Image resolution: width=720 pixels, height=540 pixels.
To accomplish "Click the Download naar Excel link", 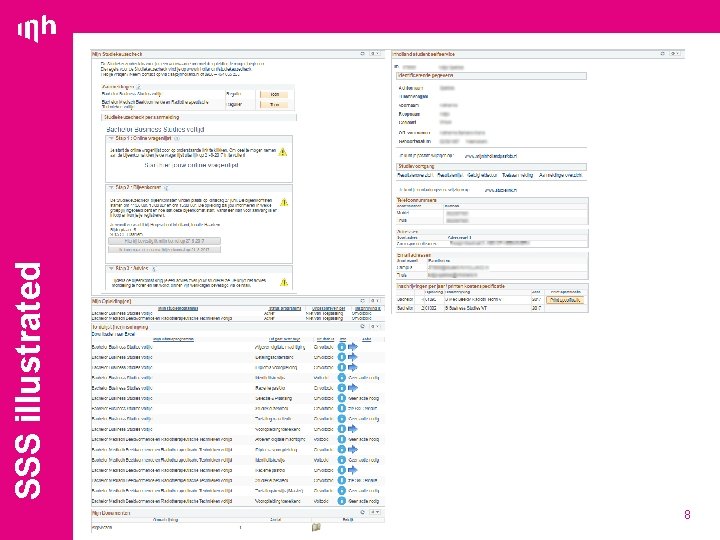I will (x=113, y=334).
